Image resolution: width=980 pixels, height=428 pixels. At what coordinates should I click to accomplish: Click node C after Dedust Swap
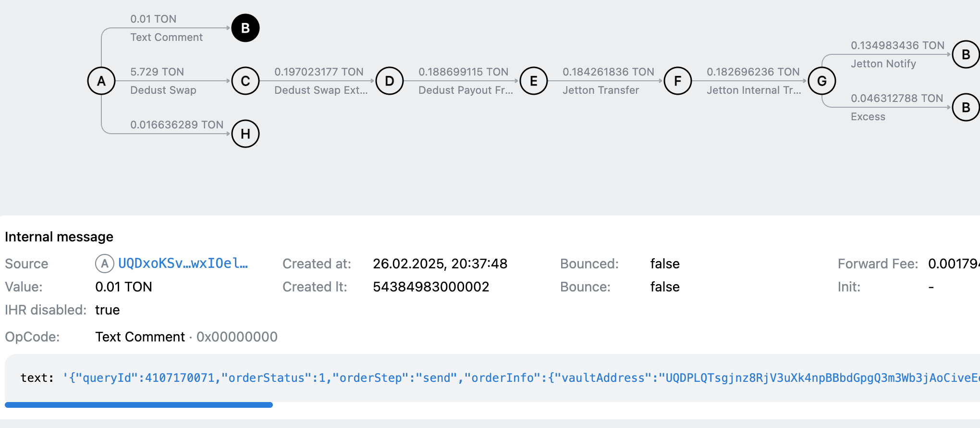pos(245,81)
